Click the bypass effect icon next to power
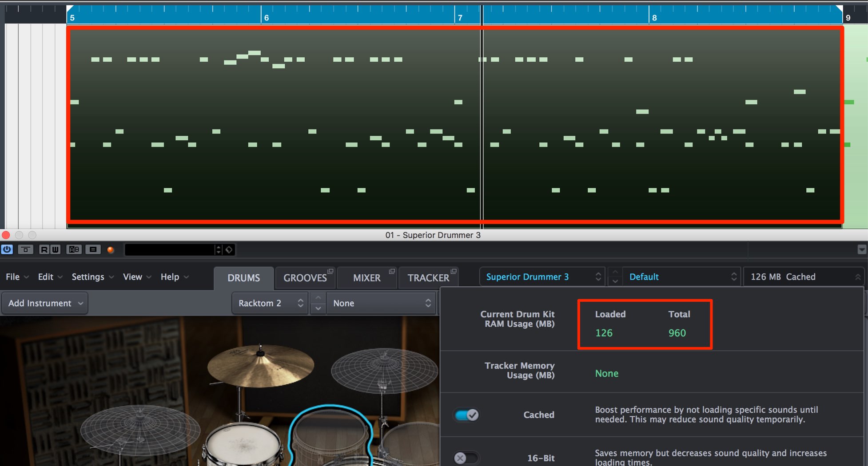 pyautogui.click(x=25, y=249)
